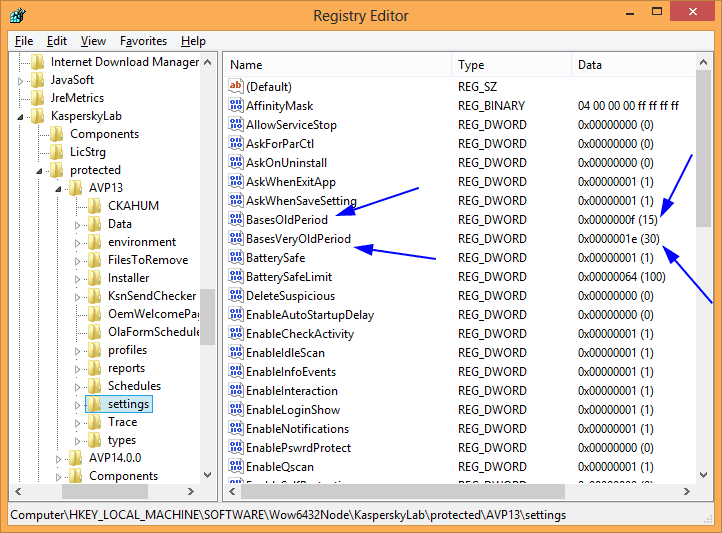Viewport: 722px width, 533px height.
Task: Collapse the AVP13 tree node
Action: click(x=58, y=189)
